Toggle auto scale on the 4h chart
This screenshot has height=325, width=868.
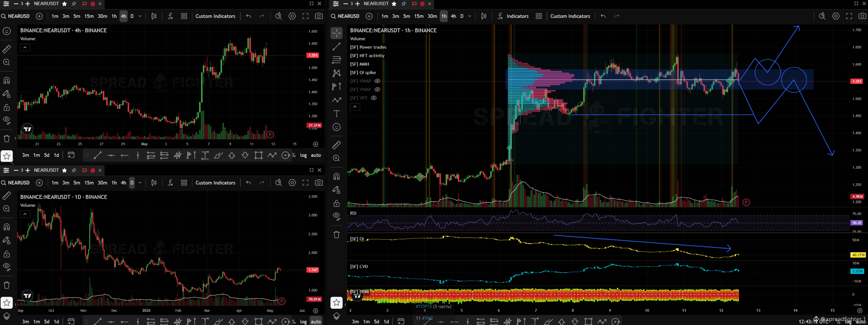click(316, 155)
